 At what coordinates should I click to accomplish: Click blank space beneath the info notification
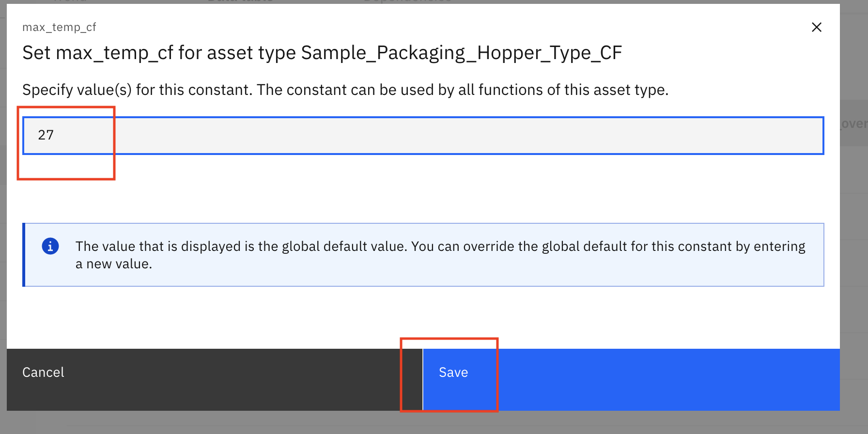click(423, 317)
